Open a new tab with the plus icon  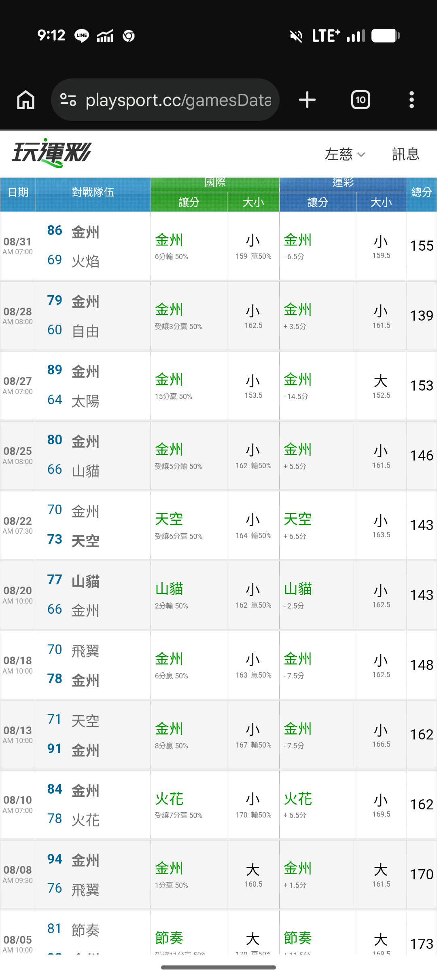(307, 100)
